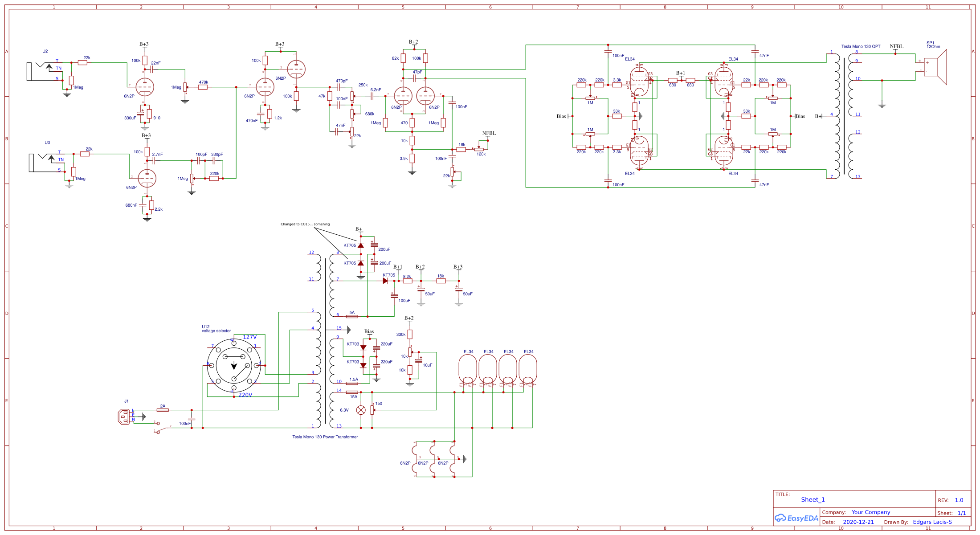Click the J1 AC power inlet symbol
The image size is (980, 535).
tap(125, 417)
